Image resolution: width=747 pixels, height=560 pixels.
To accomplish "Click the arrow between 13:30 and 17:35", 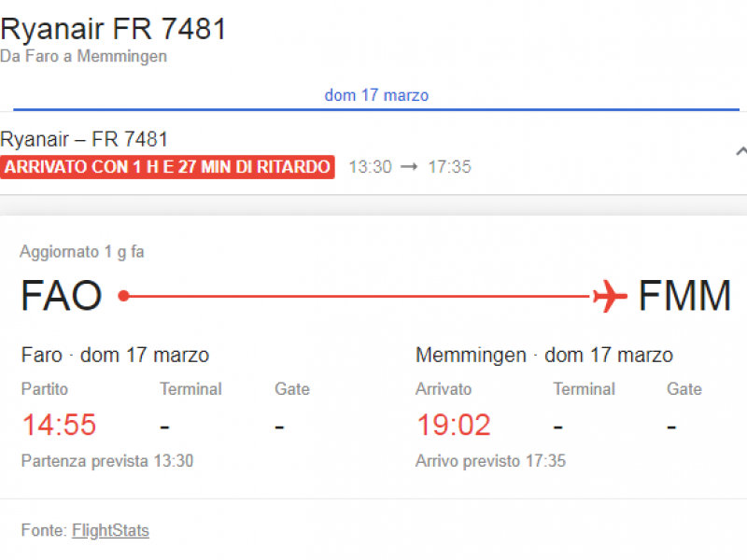I will 409,167.
